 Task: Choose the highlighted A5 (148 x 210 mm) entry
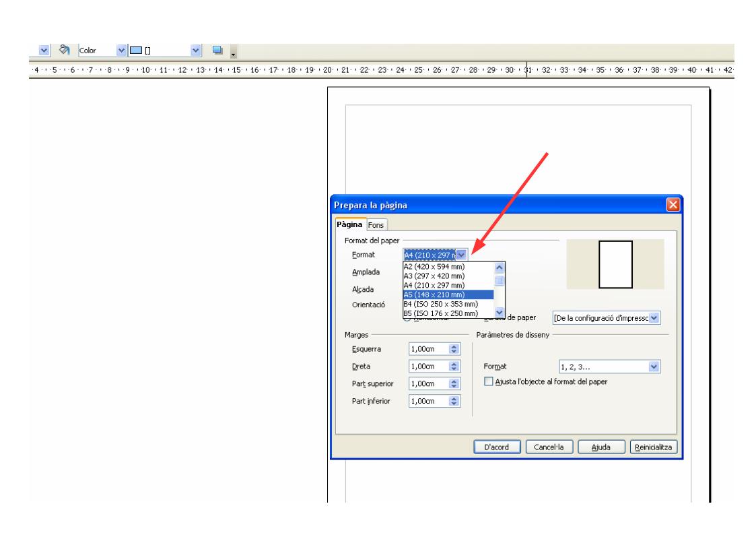448,294
